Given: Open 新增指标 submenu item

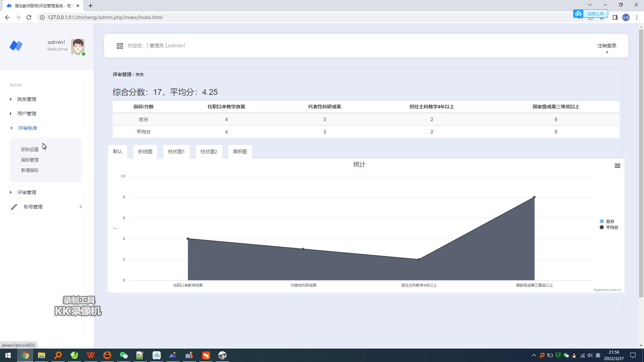Looking at the screenshot, I should pyautogui.click(x=30, y=170).
